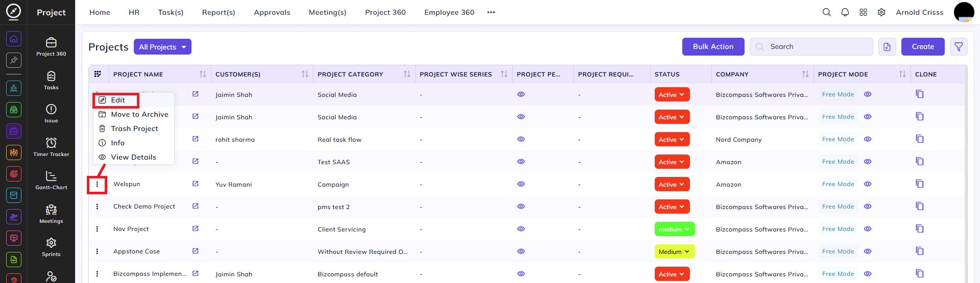The height and width of the screenshot is (283, 980).
Task: Sort by Project Category column
Action: (x=407, y=74)
